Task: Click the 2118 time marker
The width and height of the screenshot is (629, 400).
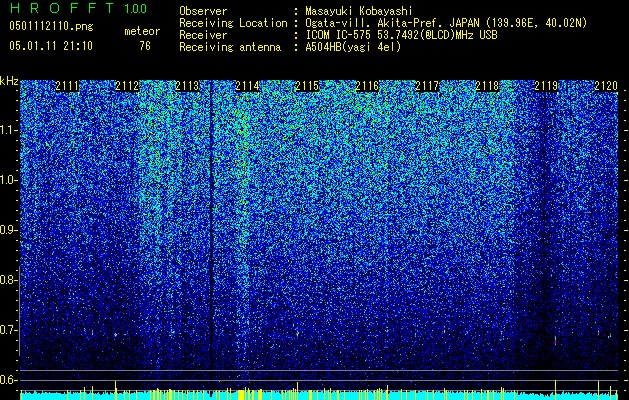Action: (487, 86)
